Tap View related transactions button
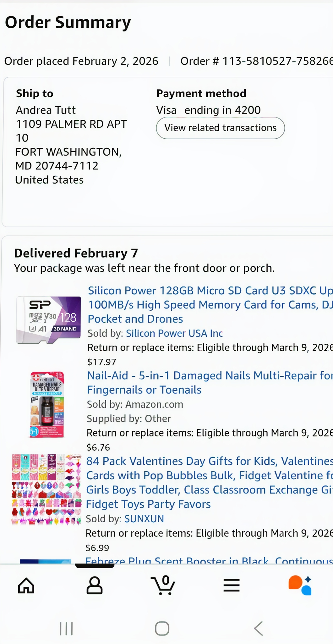 pyautogui.click(x=220, y=128)
